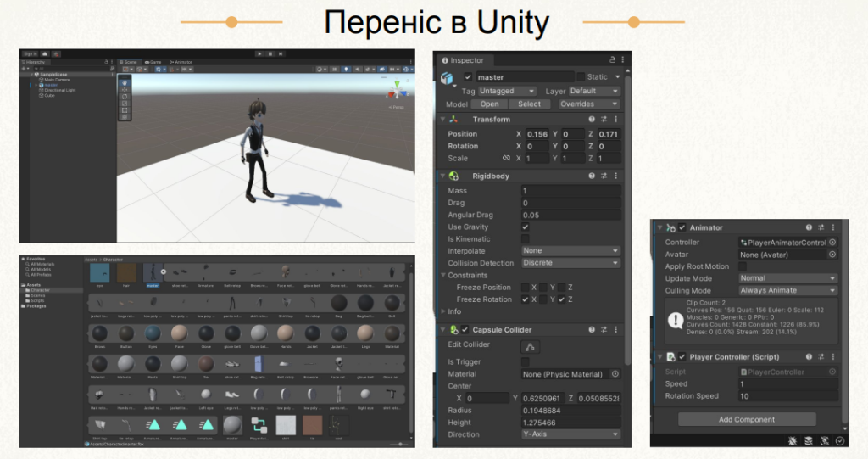Open the Tag dropdown (Untagged)
The height and width of the screenshot is (459, 868).
(507, 91)
